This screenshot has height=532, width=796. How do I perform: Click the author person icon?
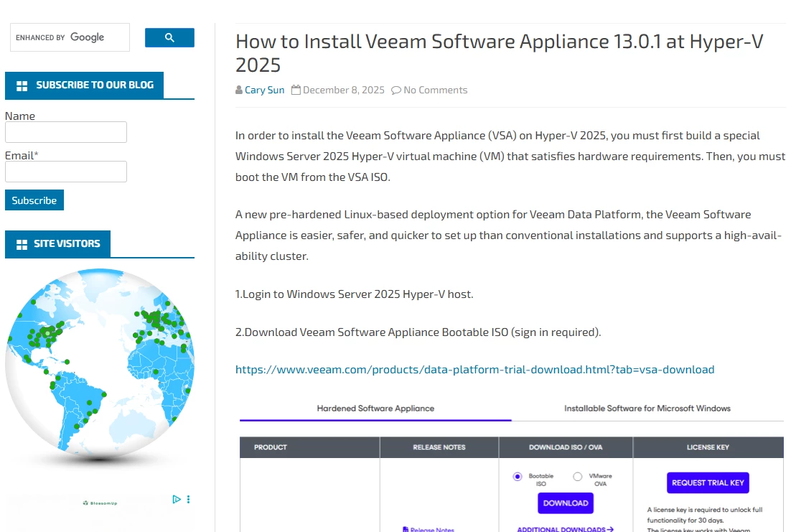[239, 90]
